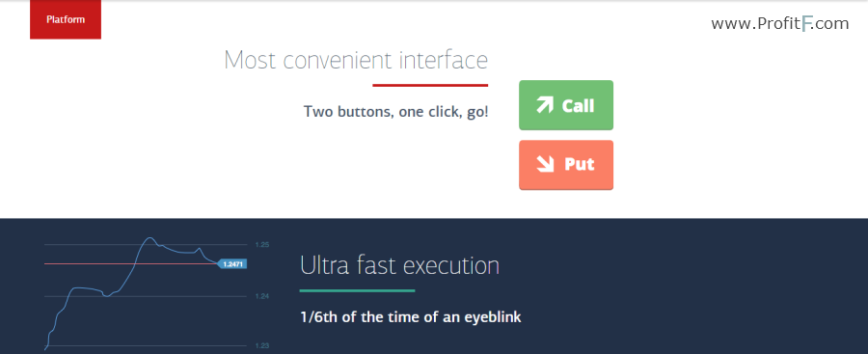This screenshot has width=868, height=354.
Task: Select the Most convenient interface heading
Action: pyautogui.click(x=355, y=60)
